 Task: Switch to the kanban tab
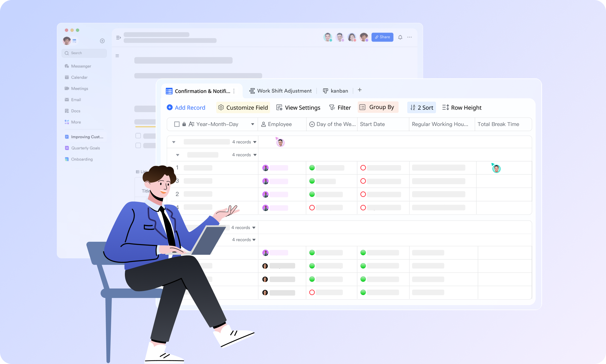coord(335,91)
